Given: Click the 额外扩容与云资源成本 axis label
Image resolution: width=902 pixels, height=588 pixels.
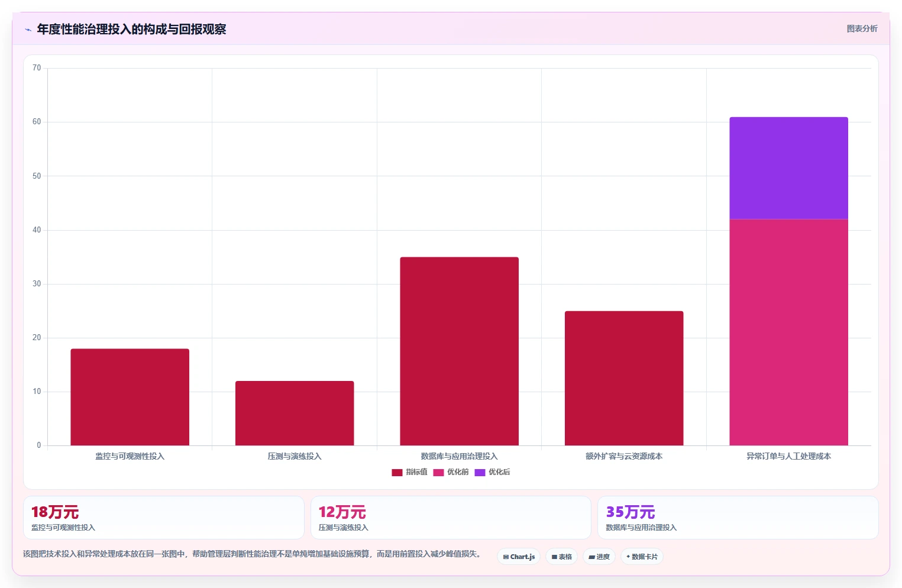Looking at the screenshot, I should (624, 456).
